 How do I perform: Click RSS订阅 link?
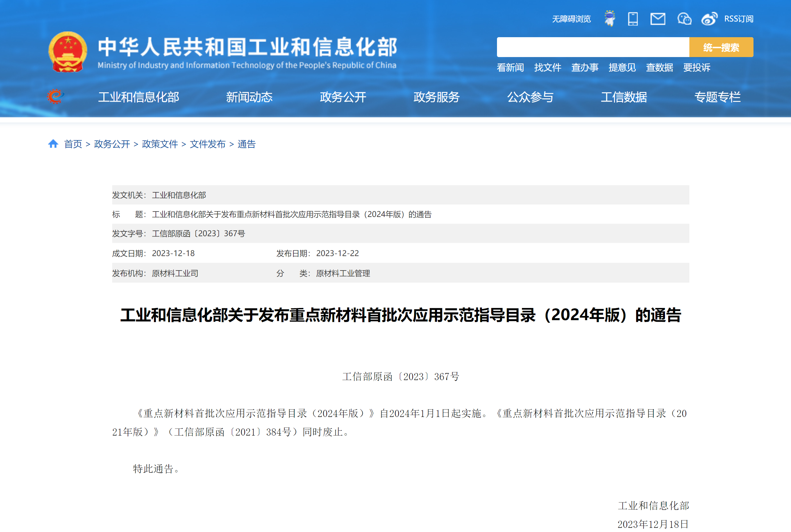pyautogui.click(x=739, y=19)
